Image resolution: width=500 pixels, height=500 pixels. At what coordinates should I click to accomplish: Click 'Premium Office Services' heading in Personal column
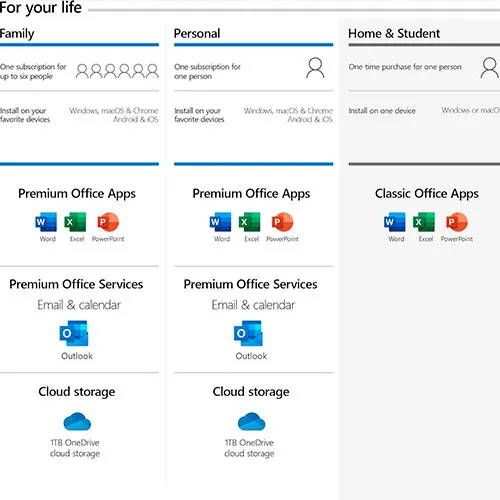click(251, 284)
